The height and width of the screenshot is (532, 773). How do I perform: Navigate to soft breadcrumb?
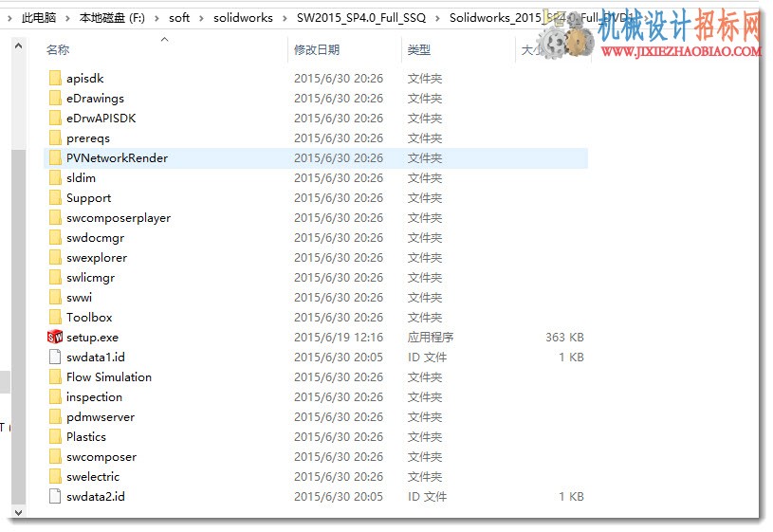179,18
